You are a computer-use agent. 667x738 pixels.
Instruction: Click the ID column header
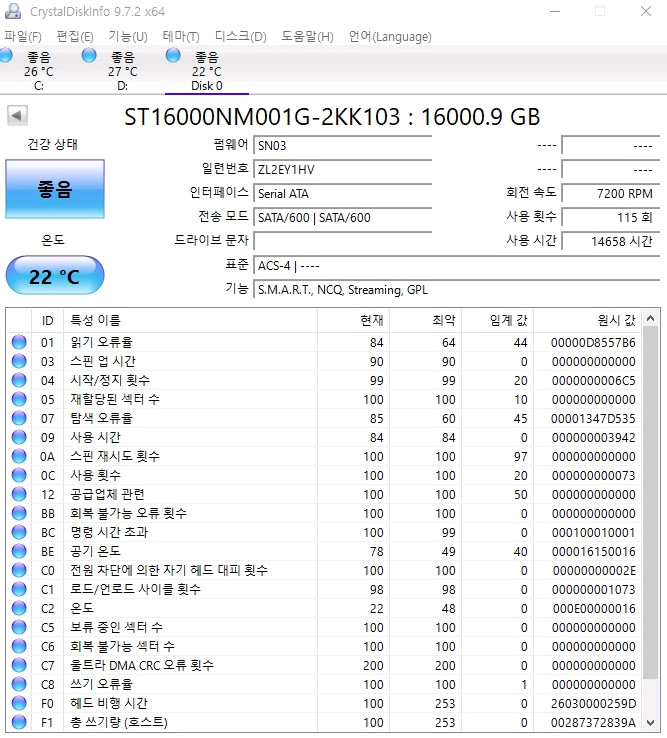tap(48, 321)
